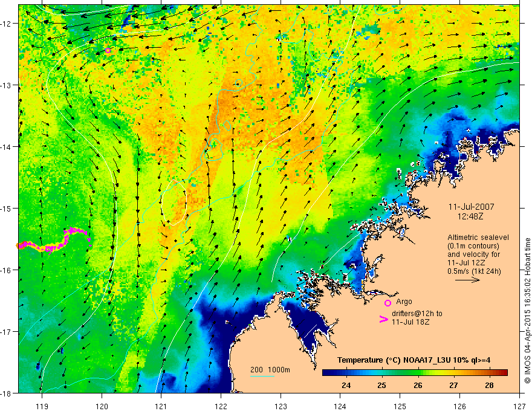Click the 0.5m/s velocity scale arrow
The width and height of the screenshot is (532, 411).
[x=467, y=280]
